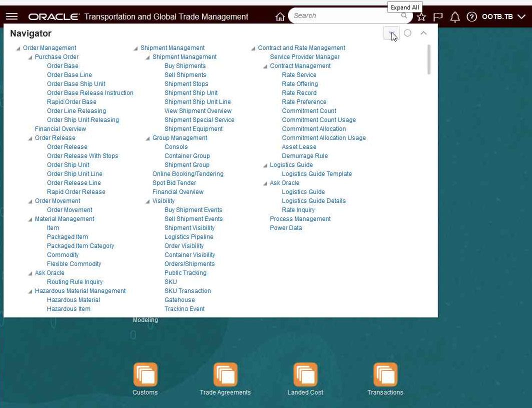Open the Landed Cost tile icon
Viewport: 532px width, 408px height.
[x=305, y=374]
